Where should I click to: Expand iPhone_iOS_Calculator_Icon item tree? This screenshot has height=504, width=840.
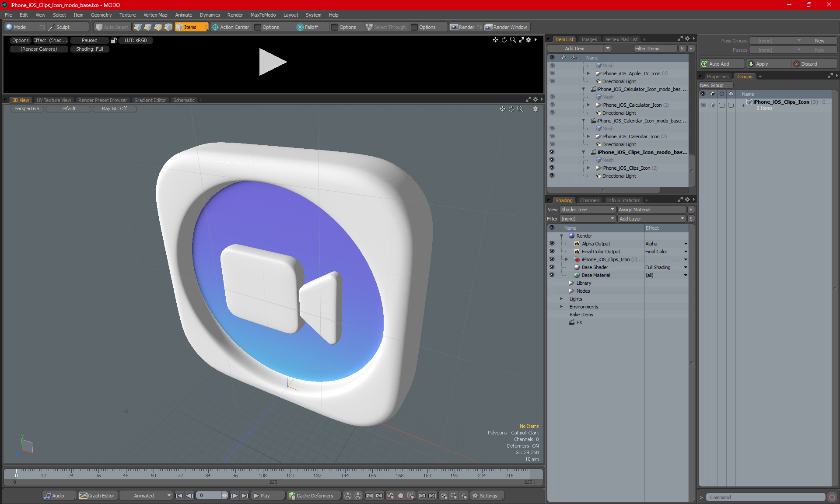point(588,105)
